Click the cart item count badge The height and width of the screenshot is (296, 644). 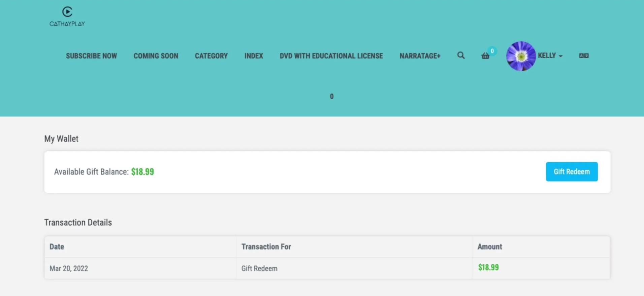492,51
